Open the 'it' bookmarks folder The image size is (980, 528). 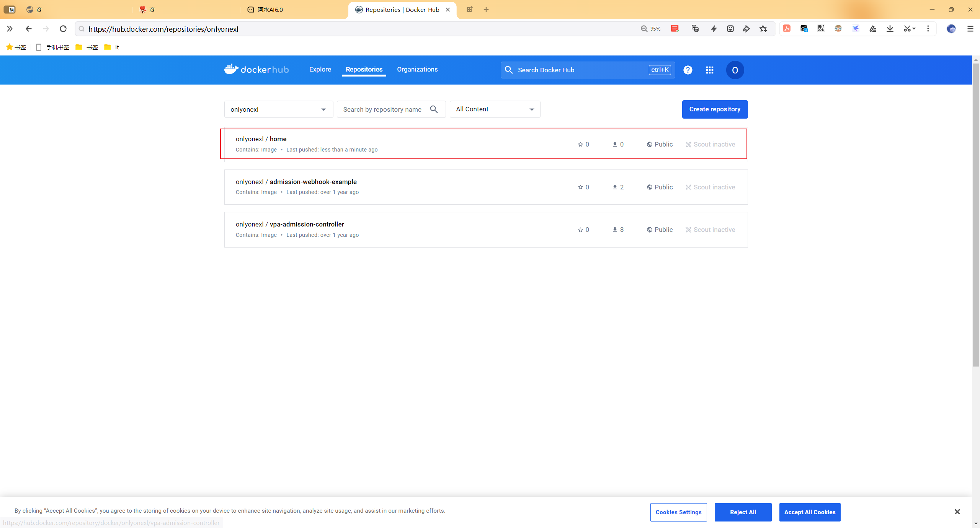coord(112,47)
